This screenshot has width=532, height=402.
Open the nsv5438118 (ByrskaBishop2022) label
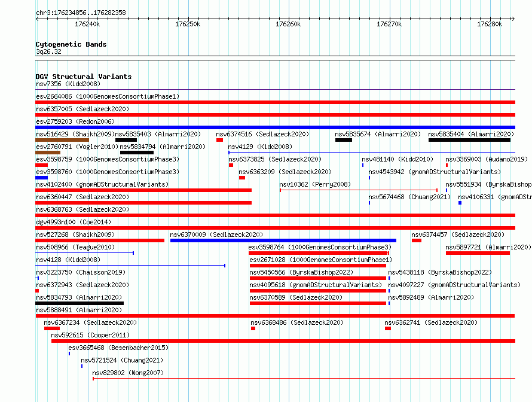pos(440,272)
